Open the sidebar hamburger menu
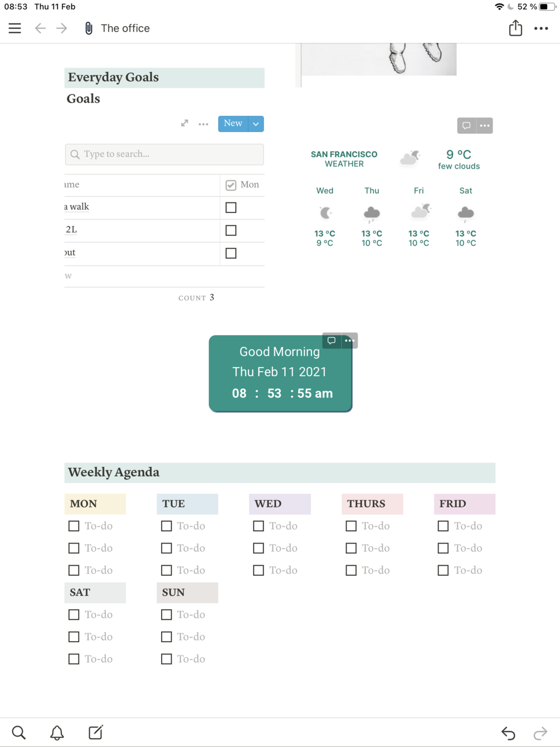The width and height of the screenshot is (560, 747). point(14,28)
